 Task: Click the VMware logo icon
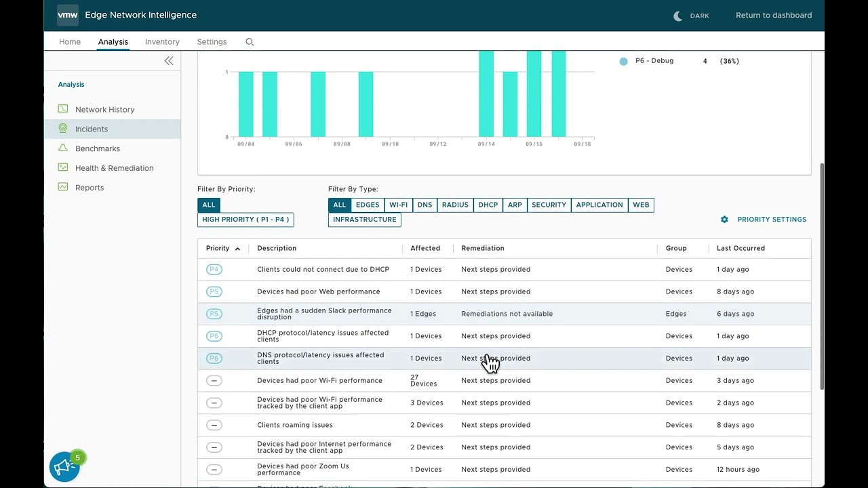coord(67,15)
